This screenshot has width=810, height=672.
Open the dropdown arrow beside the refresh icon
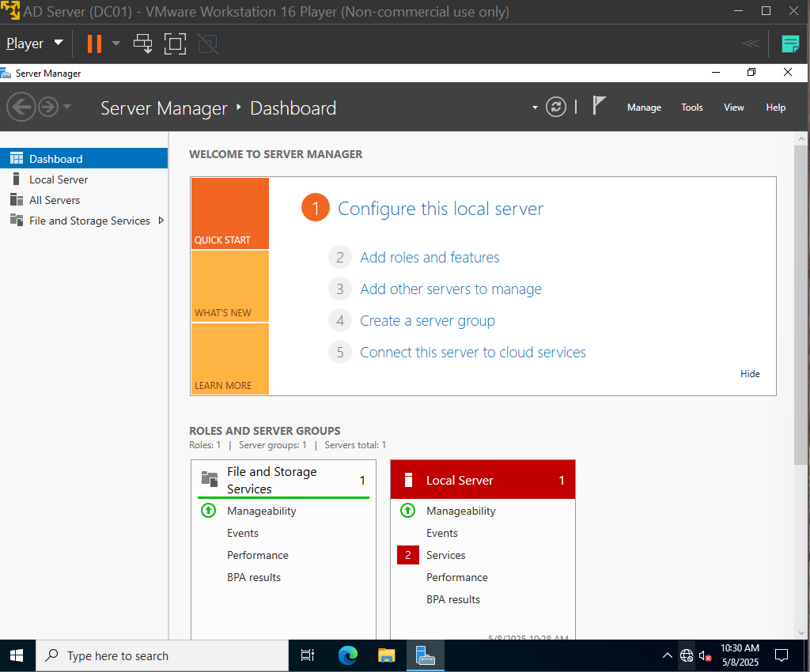(535, 108)
